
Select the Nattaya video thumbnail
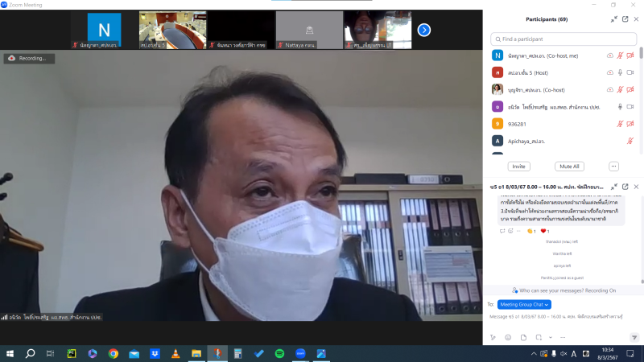tap(309, 30)
